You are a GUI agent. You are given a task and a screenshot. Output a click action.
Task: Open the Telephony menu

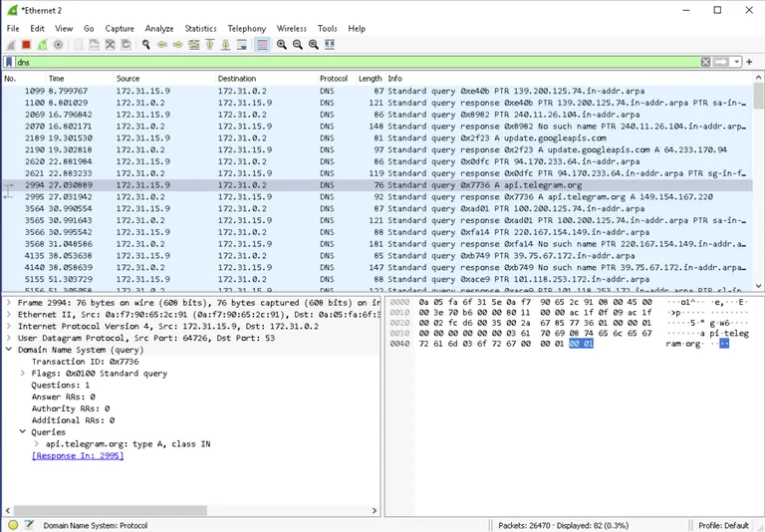click(247, 28)
